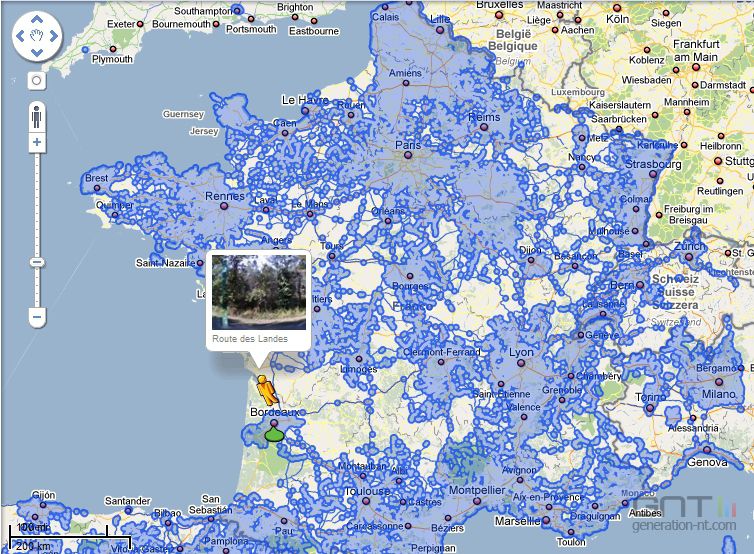Zoom out with the minus button
The width and height of the screenshot is (754, 554).
click(37, 317)
